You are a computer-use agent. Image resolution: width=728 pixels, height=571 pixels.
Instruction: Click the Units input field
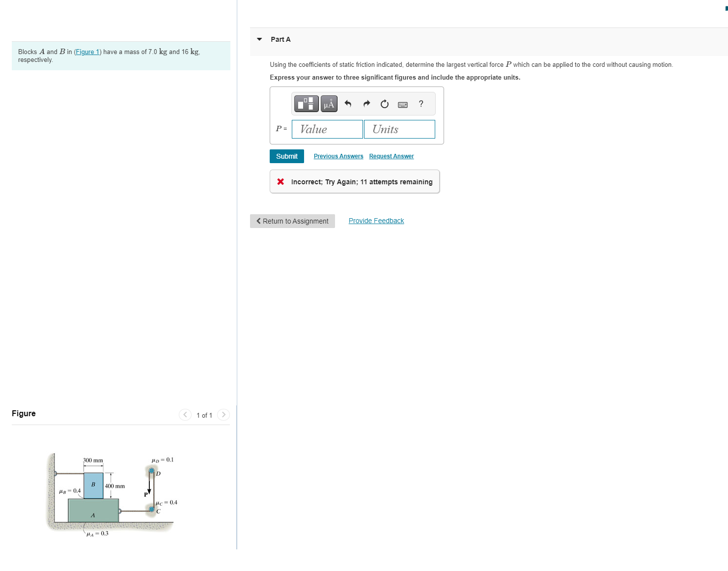click(x=399, y=129)
